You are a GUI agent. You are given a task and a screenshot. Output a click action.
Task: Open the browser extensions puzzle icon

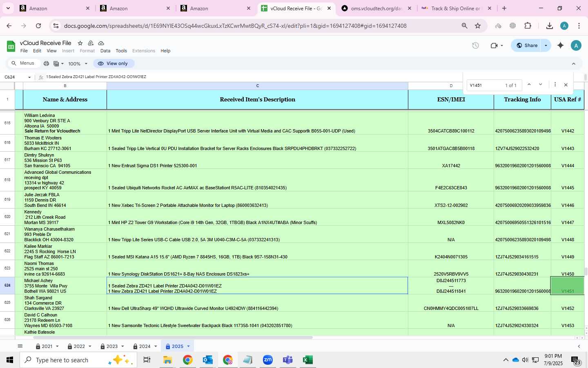click(x=528, y=26)
